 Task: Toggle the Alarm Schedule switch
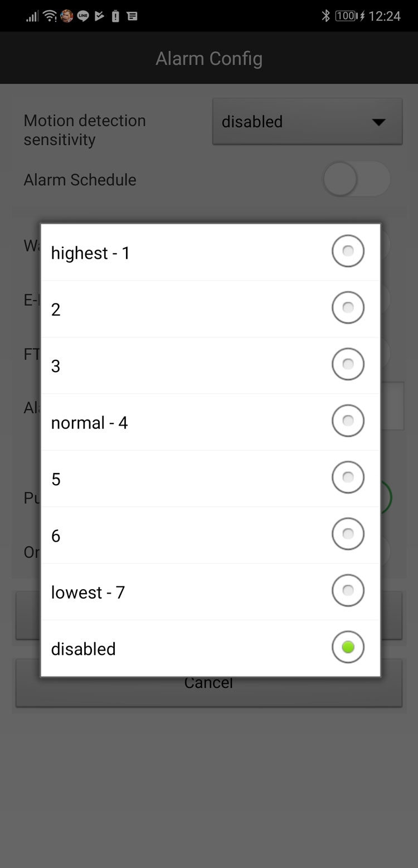click(x=356, y=179)
